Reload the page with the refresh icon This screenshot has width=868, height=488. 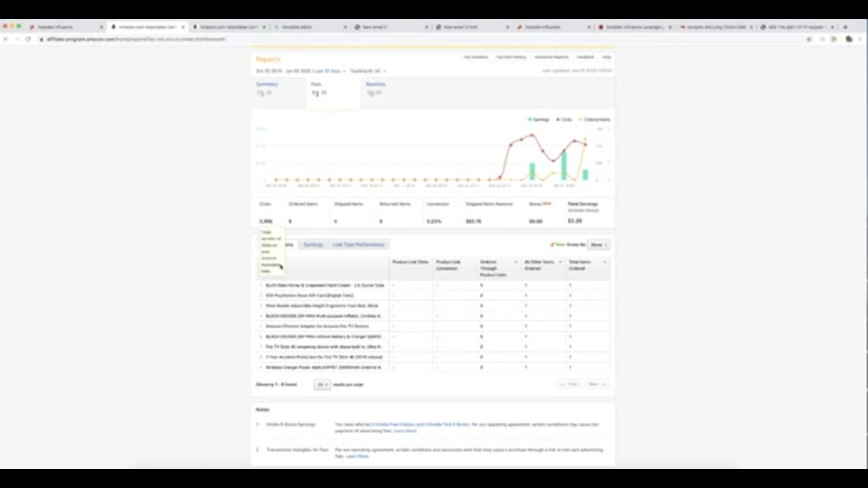point(28,39)
